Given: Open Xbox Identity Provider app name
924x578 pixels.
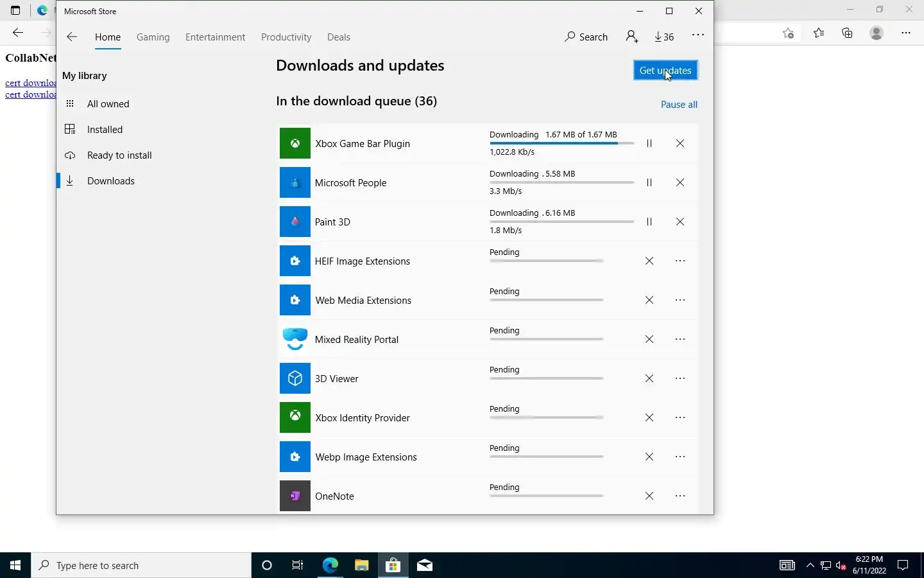Looking at the screenshot, I should (363, 418).
